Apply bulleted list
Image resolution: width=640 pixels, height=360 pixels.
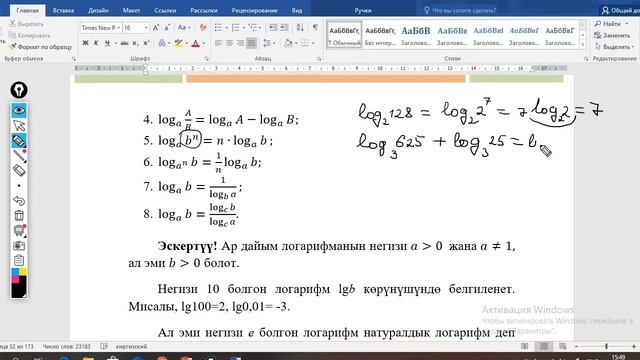point(218,28)
